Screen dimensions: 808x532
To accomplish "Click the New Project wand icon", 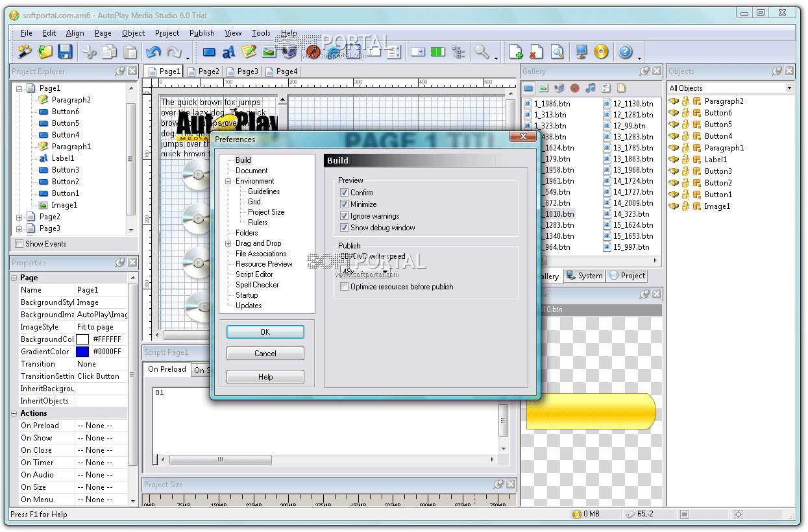I will (25, 51).
